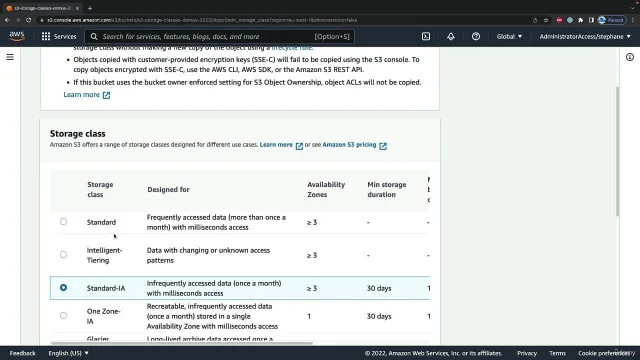The width and height of the screenshot is (640, 360).
Task: Click the external link icon beside top Learn more
Action: click(x=106, y=95)
